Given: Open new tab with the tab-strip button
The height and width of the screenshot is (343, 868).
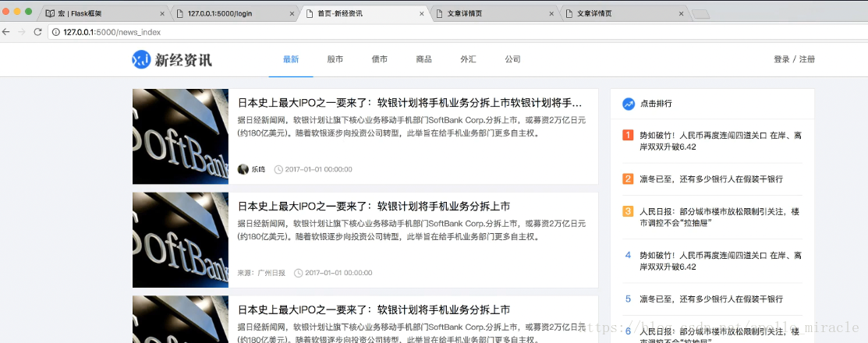Looking at the screenshot, I should point(701,14).
